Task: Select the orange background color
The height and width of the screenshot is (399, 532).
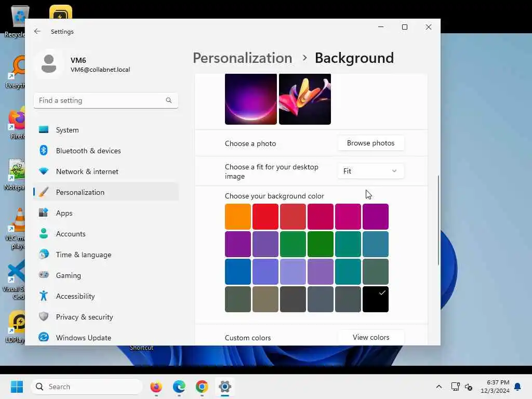Action: [x=237, y=217]
